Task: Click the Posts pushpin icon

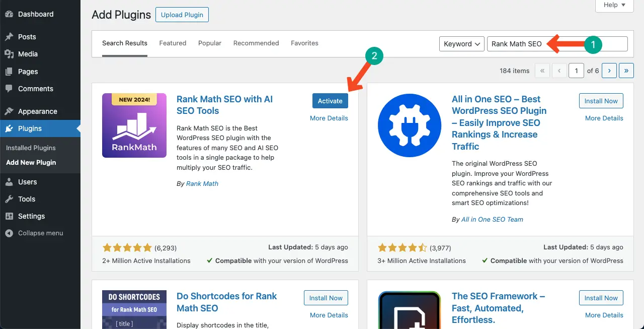Action: (x=9, y=37)
